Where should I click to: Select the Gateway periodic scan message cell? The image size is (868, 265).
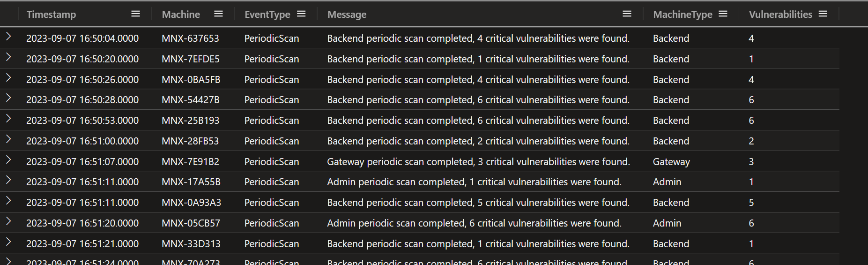[x=478, y=162]
